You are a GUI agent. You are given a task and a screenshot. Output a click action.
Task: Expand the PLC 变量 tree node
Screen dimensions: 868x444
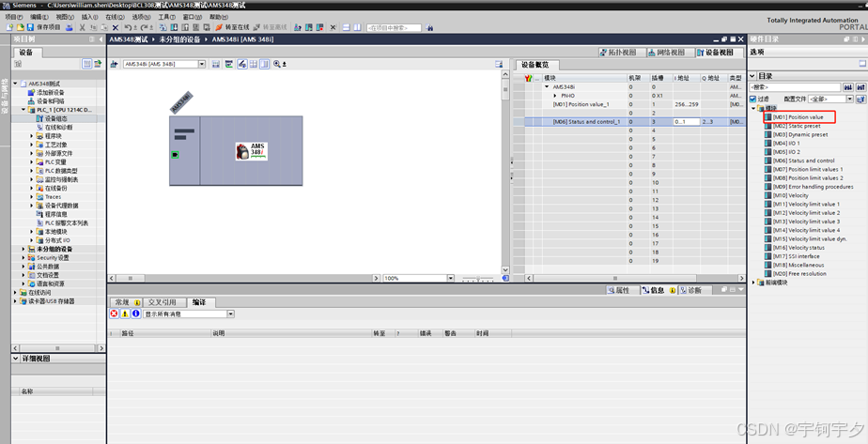(32, 162)
